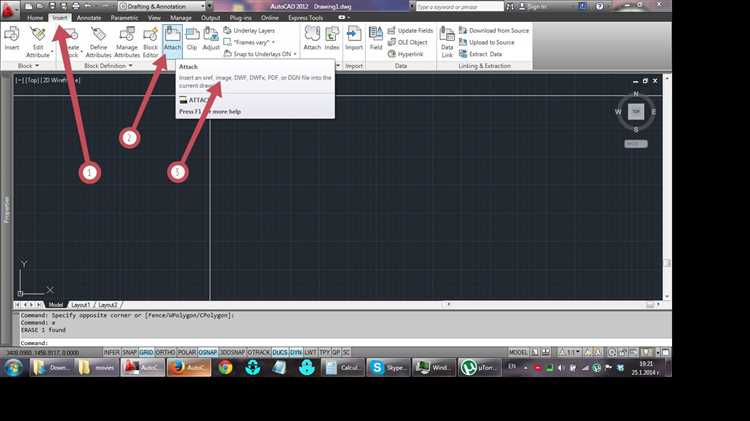Insert an OLE Object

point(407,42)
